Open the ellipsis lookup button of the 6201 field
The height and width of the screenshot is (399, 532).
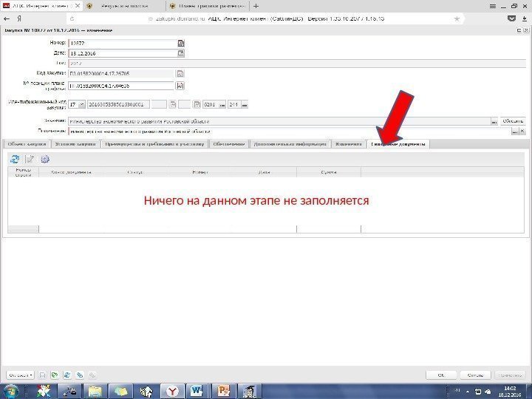click(222, 105)
